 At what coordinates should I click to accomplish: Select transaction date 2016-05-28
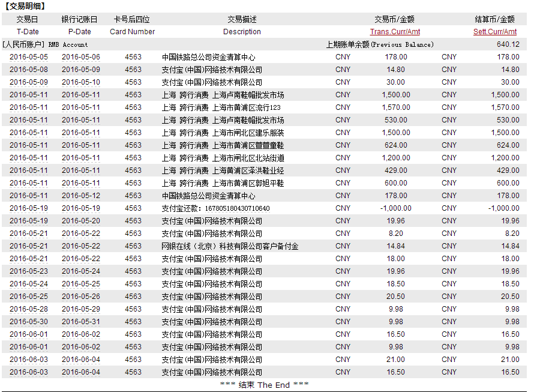point(29,309)
